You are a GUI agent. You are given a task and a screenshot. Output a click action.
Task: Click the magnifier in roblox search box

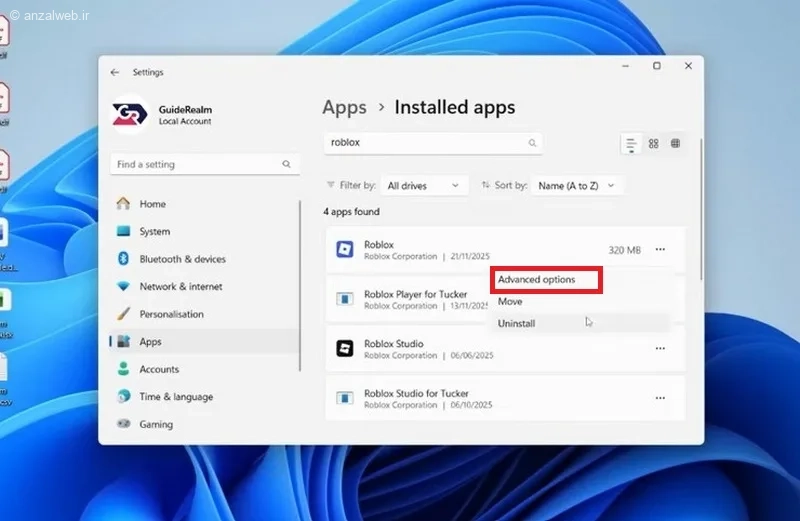click(532, 143)
